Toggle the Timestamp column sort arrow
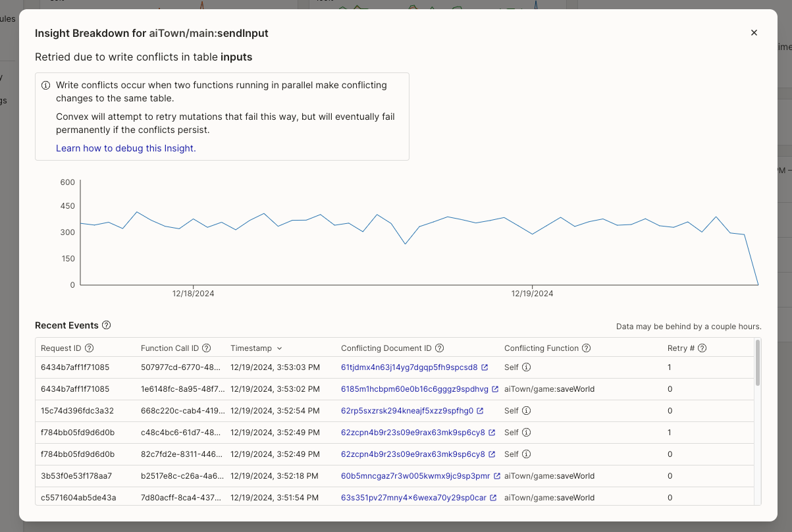 [279, 348]
